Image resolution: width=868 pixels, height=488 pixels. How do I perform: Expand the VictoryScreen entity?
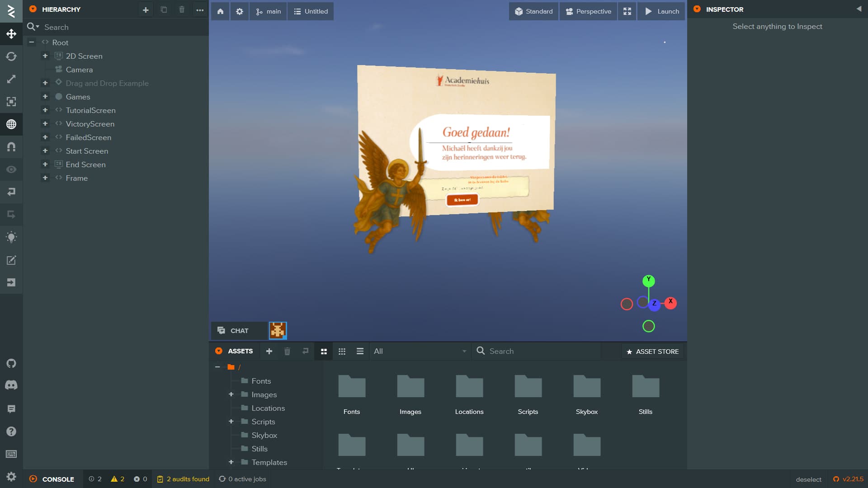point(45,123)
